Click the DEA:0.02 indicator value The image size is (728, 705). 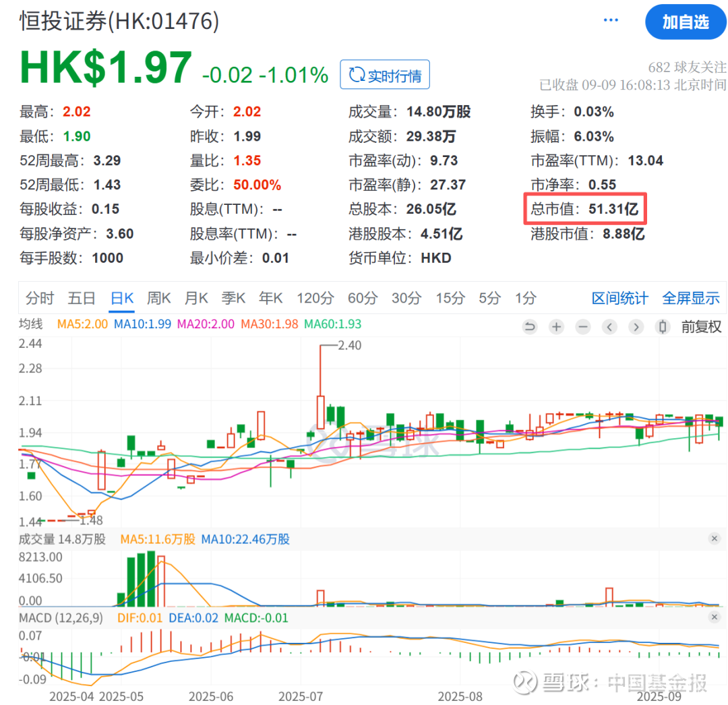(x=193, y=618)
